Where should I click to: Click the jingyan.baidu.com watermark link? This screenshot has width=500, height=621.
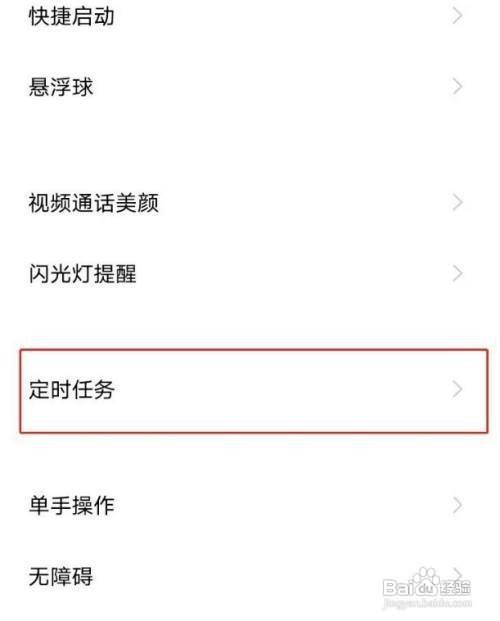click(x=427, y=604)
